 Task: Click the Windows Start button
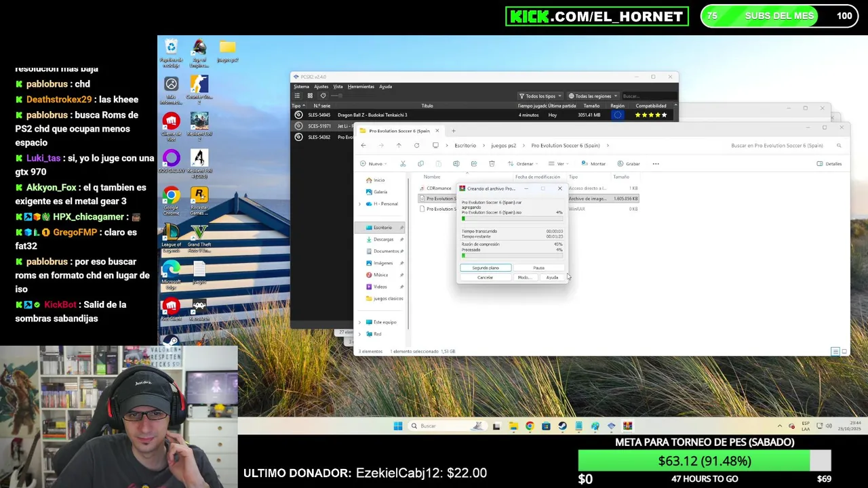(x=397, y=426)
